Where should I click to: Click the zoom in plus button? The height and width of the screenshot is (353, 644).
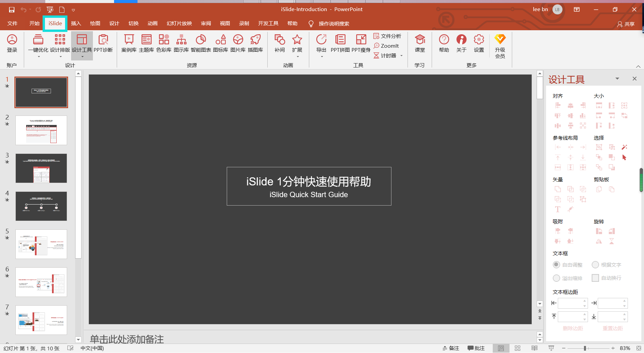point(613,348)
